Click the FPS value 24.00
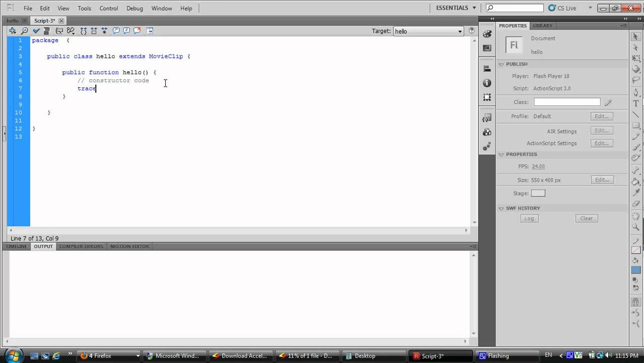This screenshot has height=363, width=644. coord(538,166)
